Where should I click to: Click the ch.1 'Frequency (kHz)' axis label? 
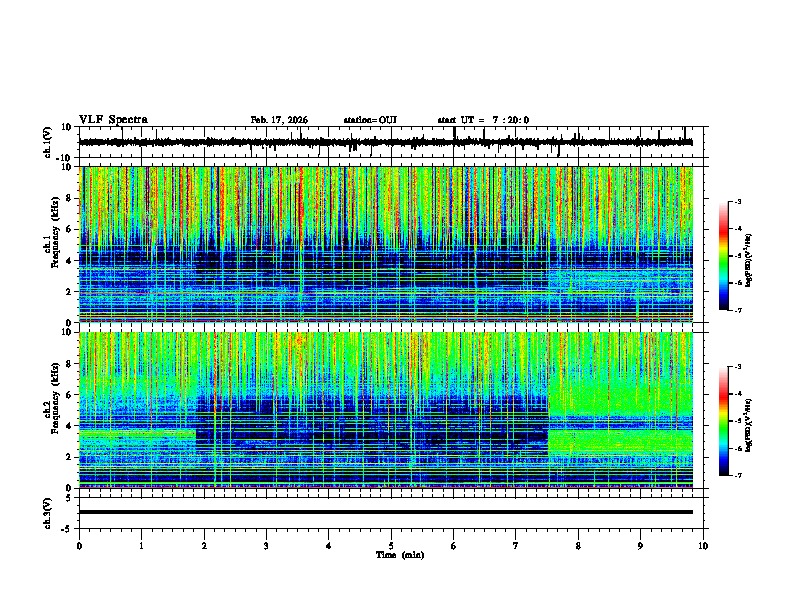pos(55,233)
